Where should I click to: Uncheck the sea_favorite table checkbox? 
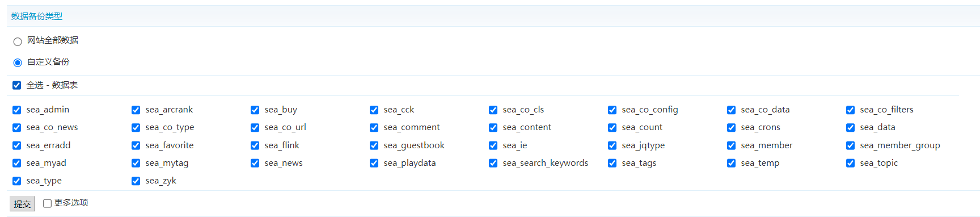[x=136, y=146]
